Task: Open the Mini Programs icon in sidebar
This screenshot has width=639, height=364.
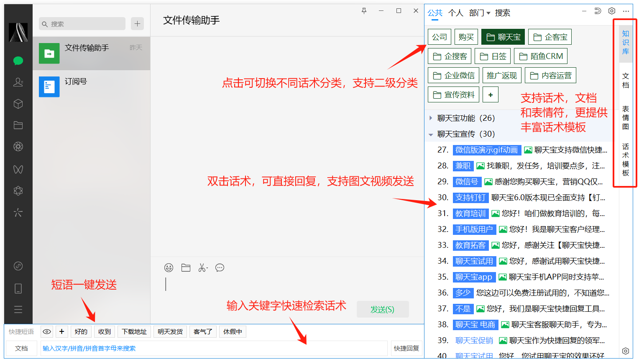Action: pyautogui.click(x=18, y=266)
